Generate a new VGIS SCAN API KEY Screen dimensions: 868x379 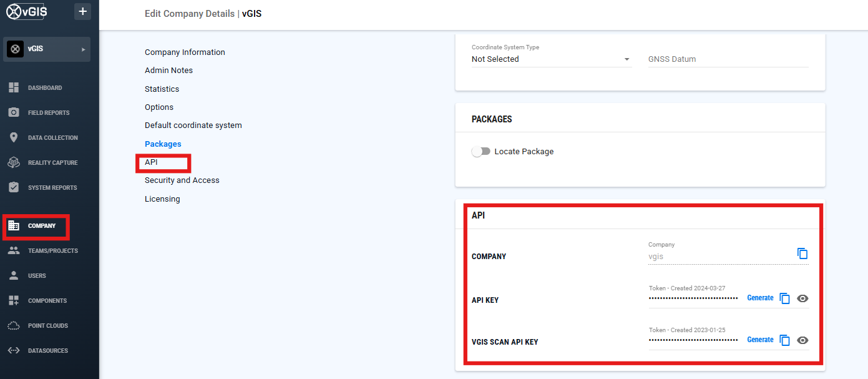pyautogui.click(x=760, y=340)
